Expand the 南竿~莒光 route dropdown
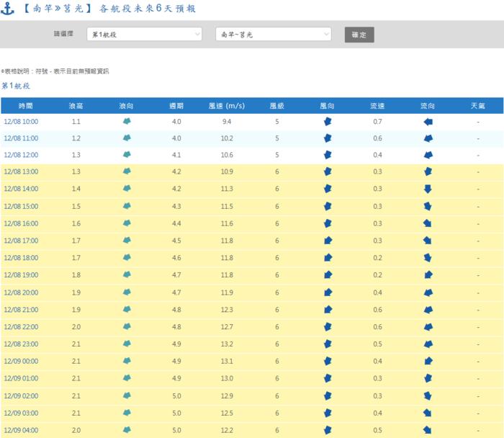This screenshot has width=504, height=438. pyautogui.click(x=273, y=35)
